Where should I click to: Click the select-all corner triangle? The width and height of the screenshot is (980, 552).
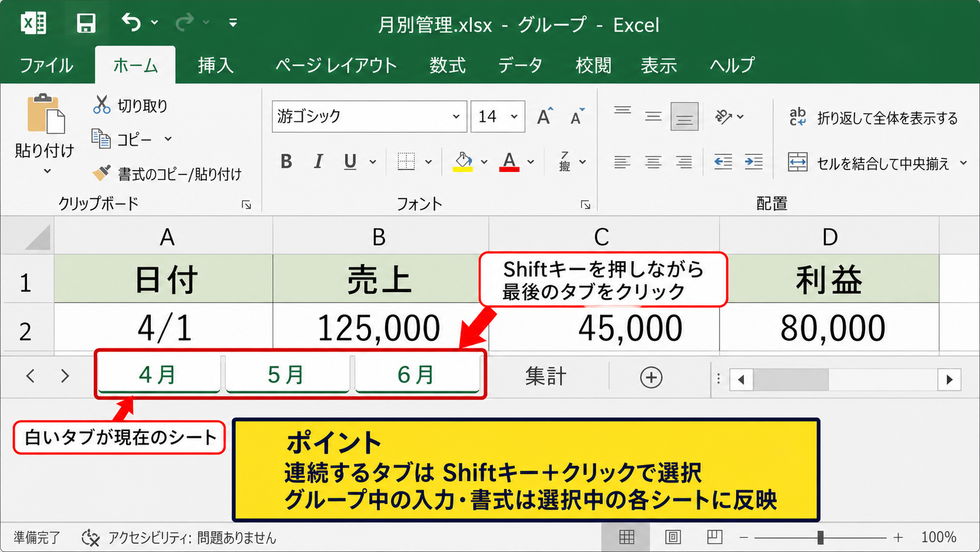(38, 237)
